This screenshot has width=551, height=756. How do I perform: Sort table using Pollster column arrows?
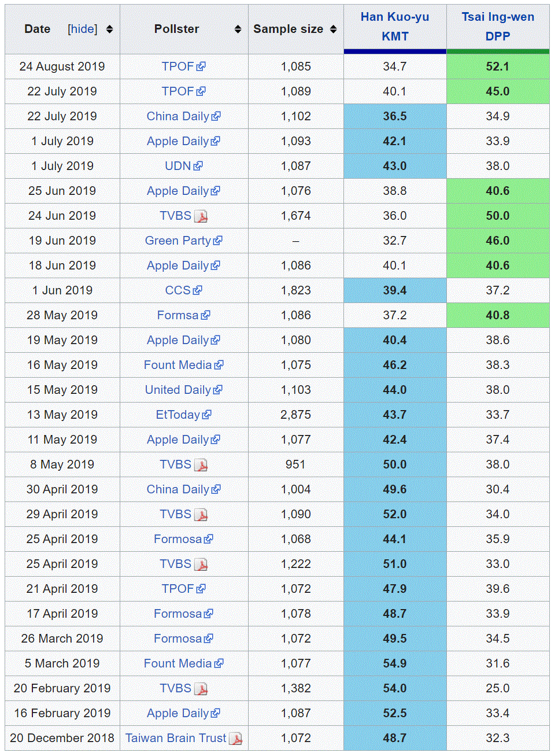coord(238,29)
